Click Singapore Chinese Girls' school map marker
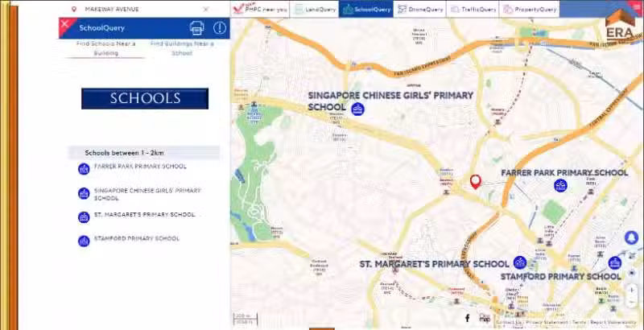This screenshot has height=330, width=644. pos(357,109)
